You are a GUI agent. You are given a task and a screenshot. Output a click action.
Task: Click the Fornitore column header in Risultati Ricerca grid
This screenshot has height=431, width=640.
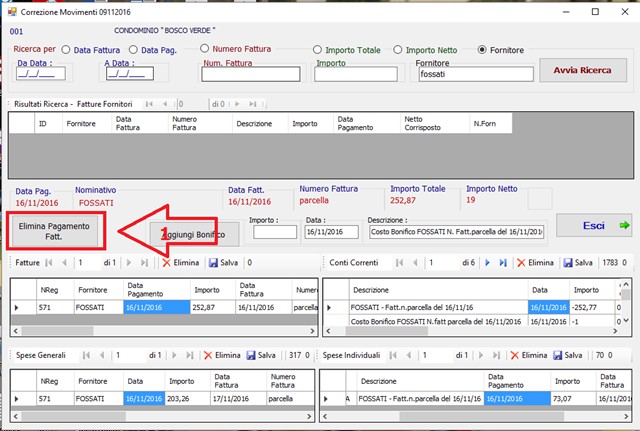(87, 123)
